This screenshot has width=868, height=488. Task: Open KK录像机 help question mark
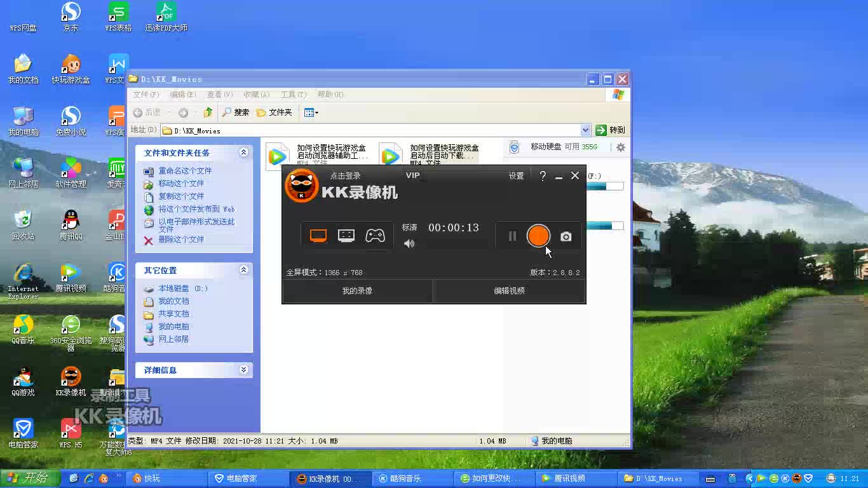(x=543, y=176)
